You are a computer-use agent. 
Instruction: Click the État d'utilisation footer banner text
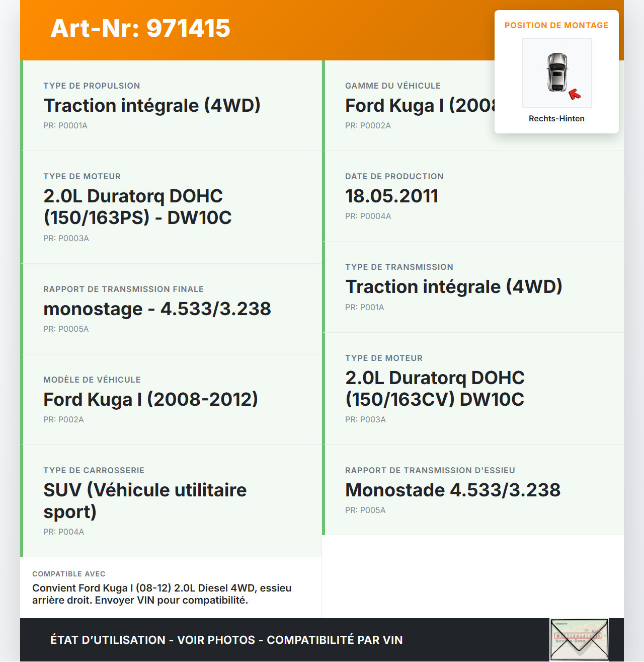pyautogui.click(x=226, y=640)
